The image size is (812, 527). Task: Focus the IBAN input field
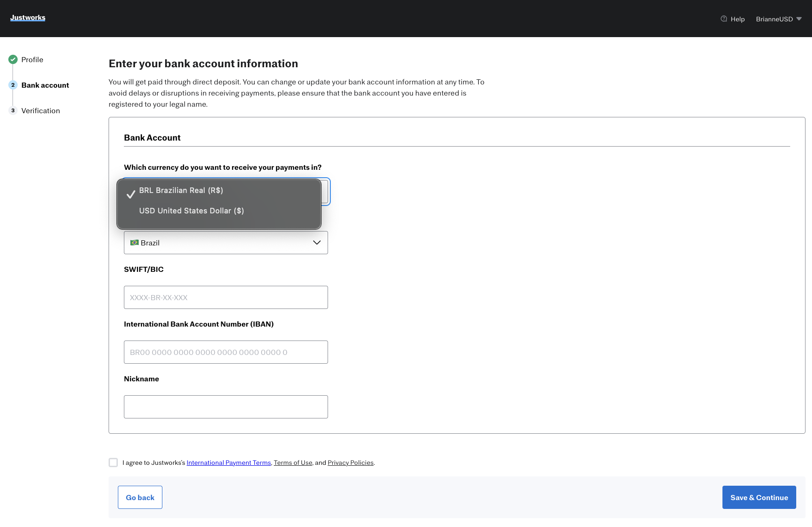(x=226, y=352)
